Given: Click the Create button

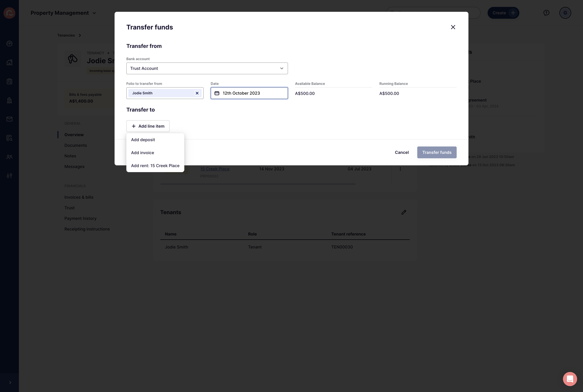Looking at the screenshot, I should tap(503, 13).
